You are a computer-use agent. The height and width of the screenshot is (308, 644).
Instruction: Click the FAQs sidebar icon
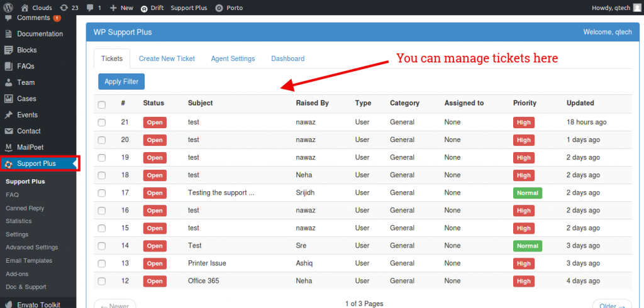click(x=9, y=66)
